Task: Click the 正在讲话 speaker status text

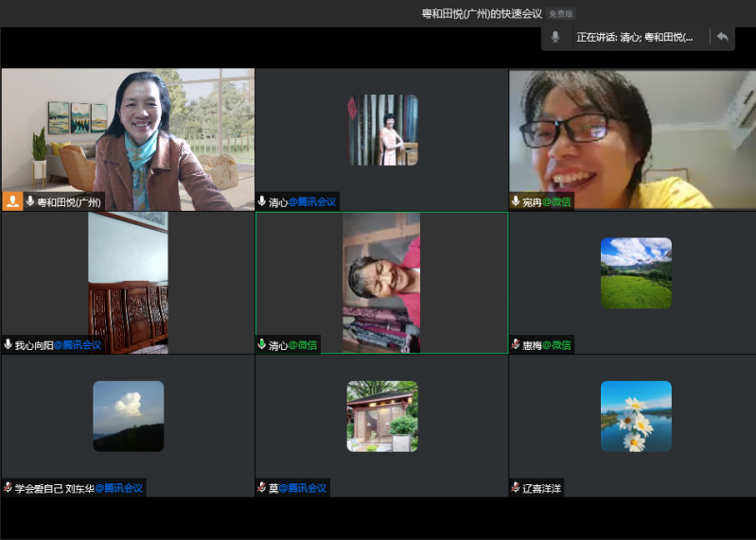Action: pyautogui.click(x=634, y=37)
